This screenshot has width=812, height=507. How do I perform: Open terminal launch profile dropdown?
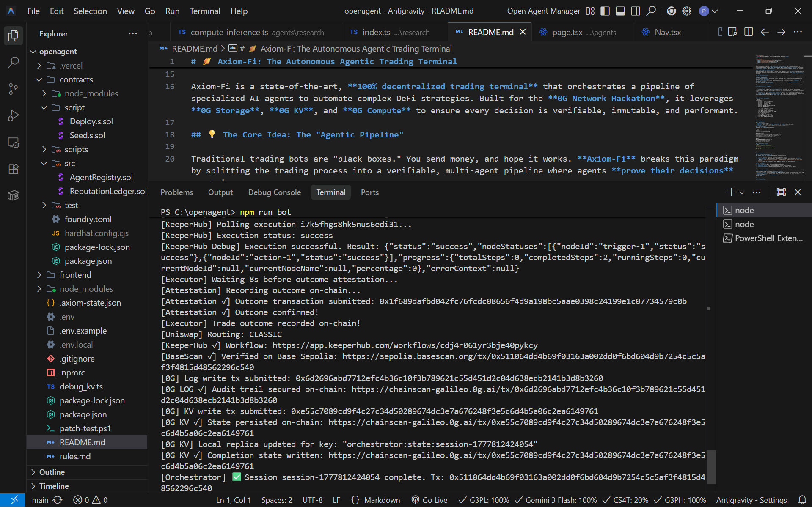click(742, 192)
